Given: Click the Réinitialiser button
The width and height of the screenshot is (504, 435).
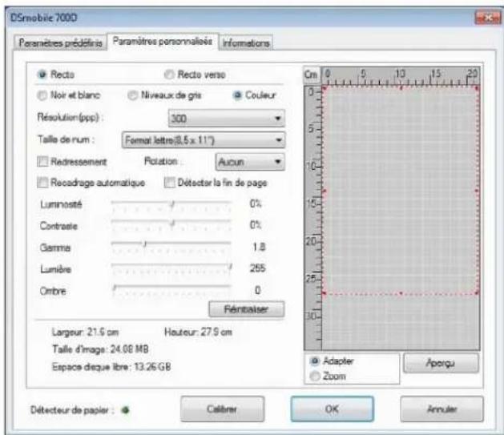Looking at the screenshot, I should point(246,309).
